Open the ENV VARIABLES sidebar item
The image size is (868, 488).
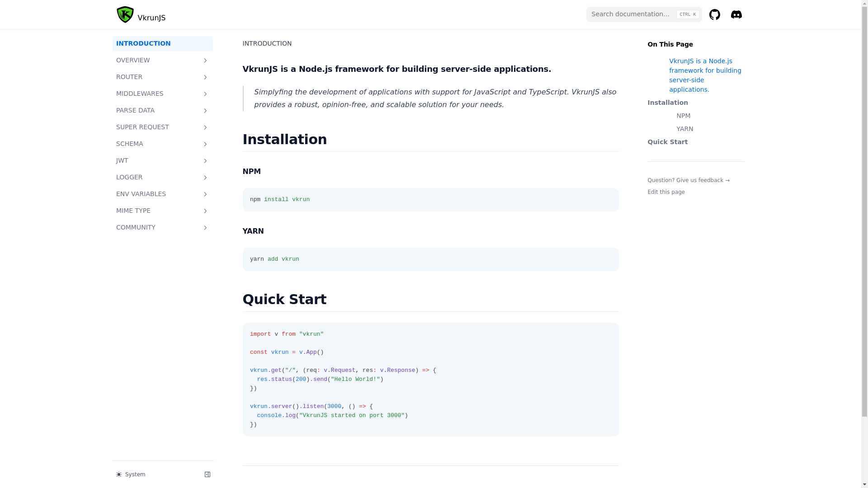click(163, 194)
